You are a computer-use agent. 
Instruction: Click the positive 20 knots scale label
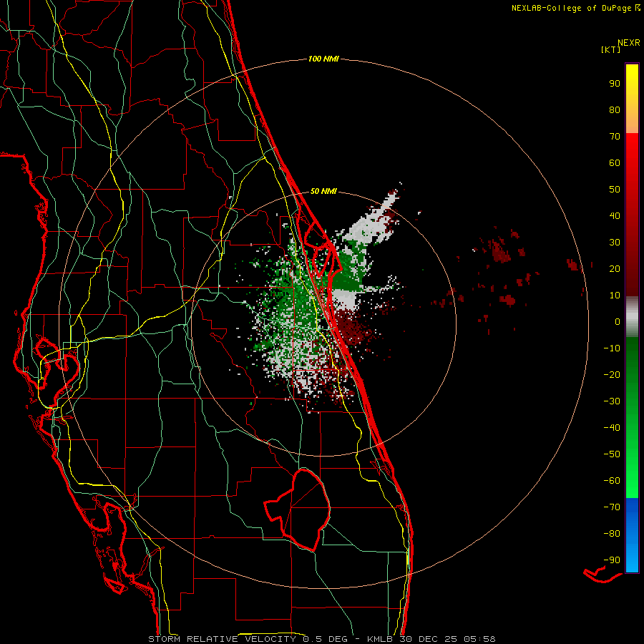click(615, 268)
